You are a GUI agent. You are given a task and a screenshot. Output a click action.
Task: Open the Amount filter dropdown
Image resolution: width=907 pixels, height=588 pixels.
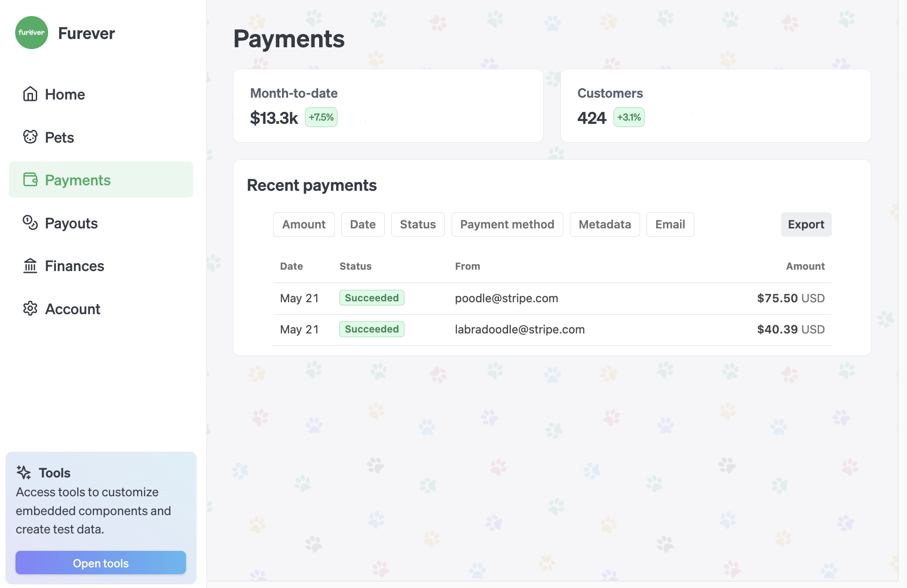(304, 224)
